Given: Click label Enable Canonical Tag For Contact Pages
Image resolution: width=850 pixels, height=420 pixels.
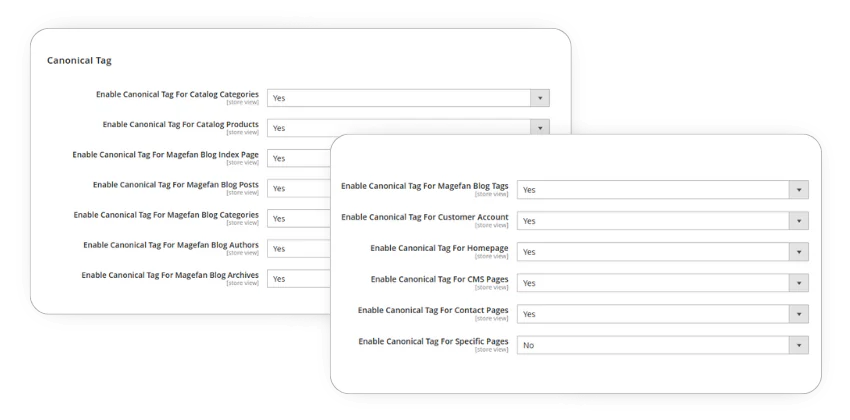Looking at the screenshot, I should click(x=433, y=310).
